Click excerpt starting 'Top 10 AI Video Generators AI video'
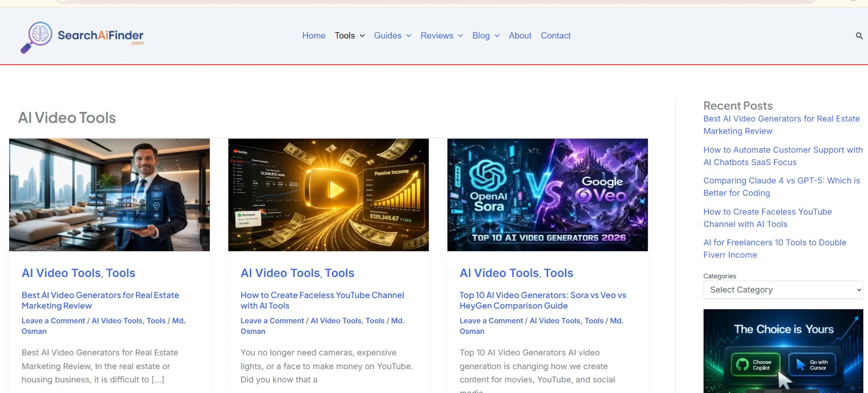This screenshot has height=393, width=868. 537,370
